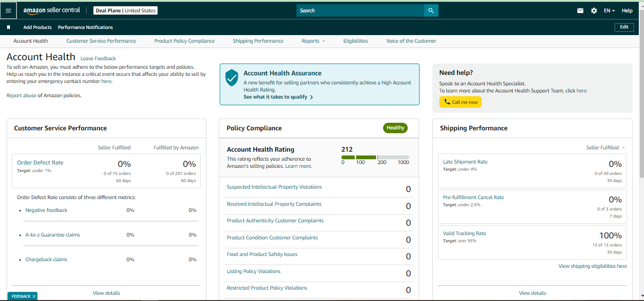Click 'here' link for Account Health Support Team
The image size is (644, 301).
pos(581,91)
